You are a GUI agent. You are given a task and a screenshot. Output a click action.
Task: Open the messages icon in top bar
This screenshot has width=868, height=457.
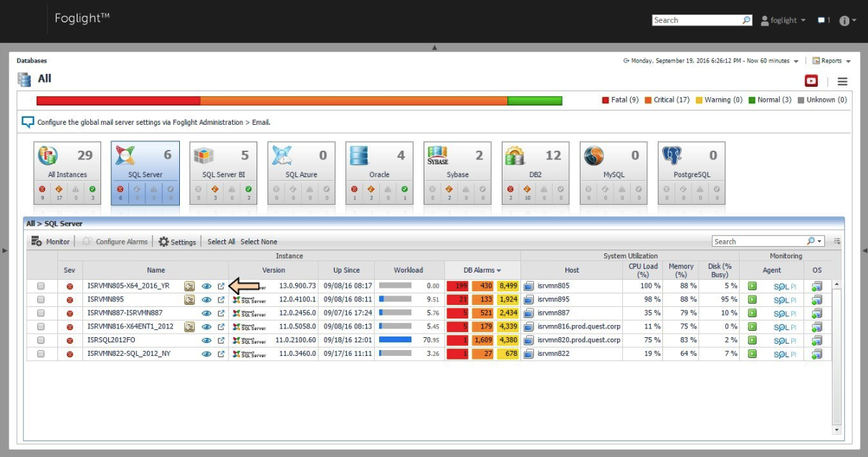point(821,20)
